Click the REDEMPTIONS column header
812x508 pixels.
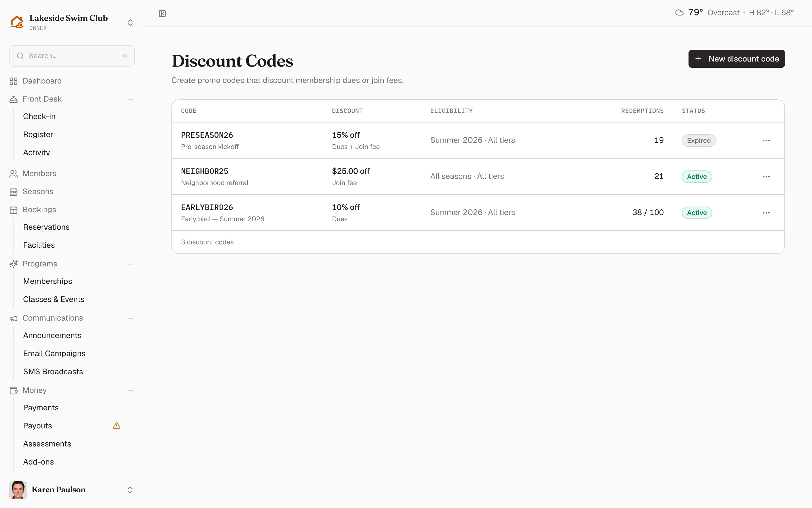click(x=642, y=111)
